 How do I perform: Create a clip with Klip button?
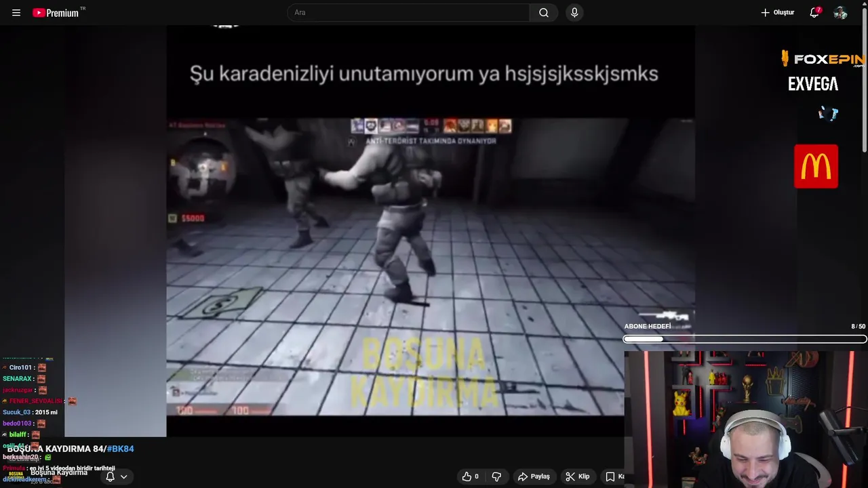[578, 476]
